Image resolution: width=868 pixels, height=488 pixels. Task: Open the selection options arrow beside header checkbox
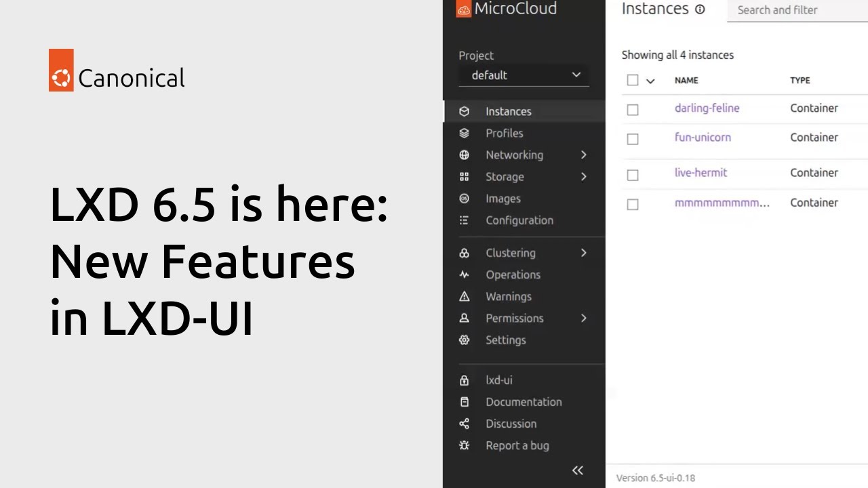[x=650, y=81]
